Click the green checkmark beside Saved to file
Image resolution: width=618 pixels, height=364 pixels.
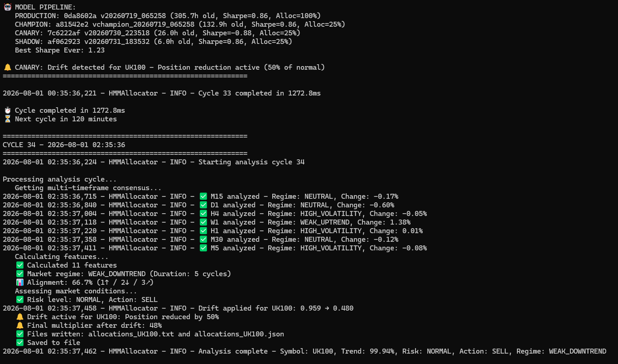(19, 343)
